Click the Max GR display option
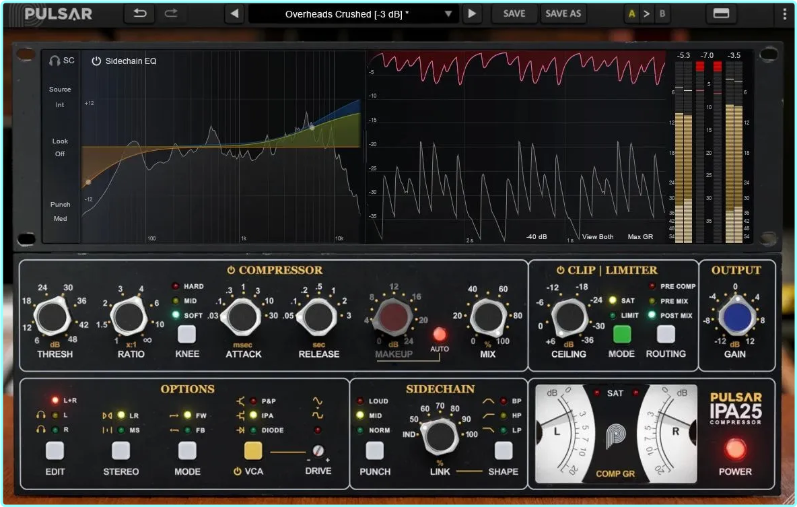Screen dimensions: 797x507 (x=640, y=236)
